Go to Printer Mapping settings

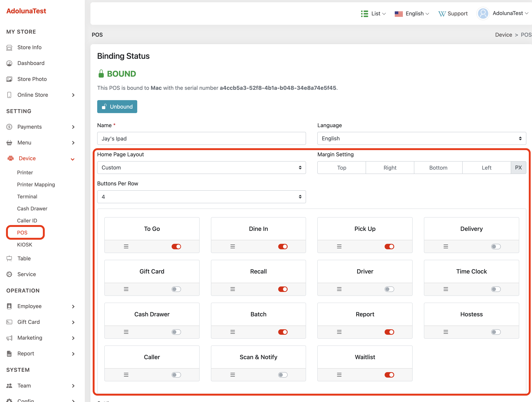click(36, 184)
